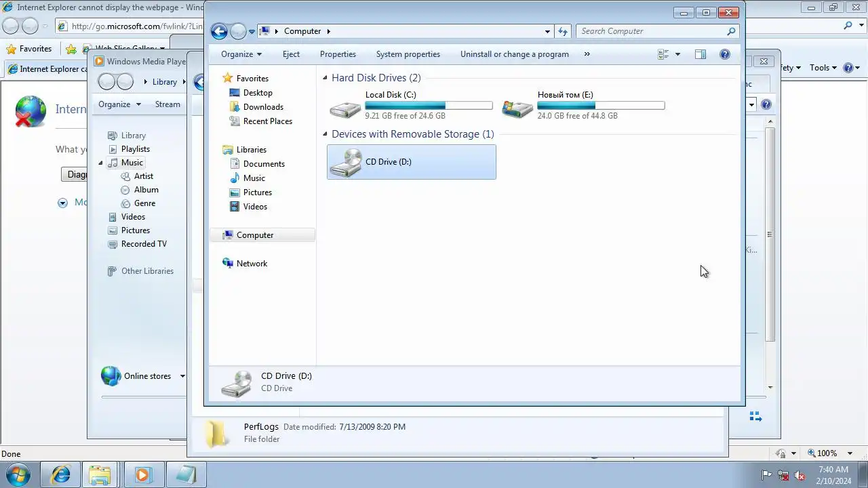Select Network in the navigation pane
The image size is (868, 488).
pyautogui.click(x=252, y=264)
